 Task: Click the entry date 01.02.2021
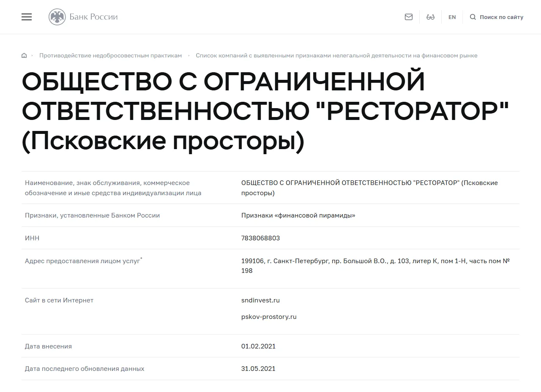click(x=258, y=346)
